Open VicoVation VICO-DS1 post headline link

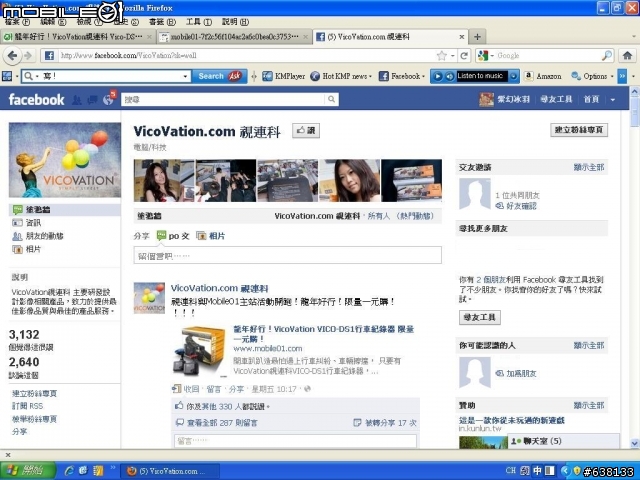point(323,333)
